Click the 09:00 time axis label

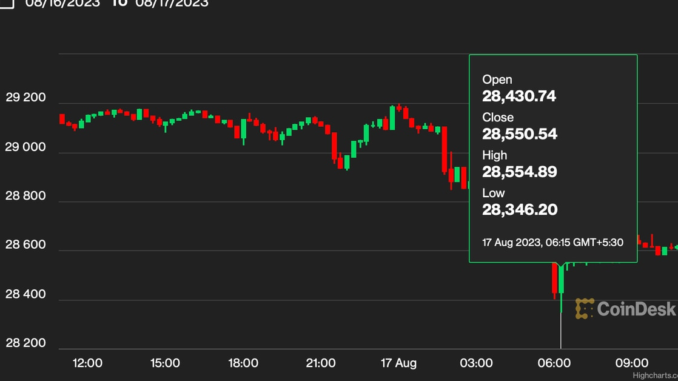pos(632,363)
